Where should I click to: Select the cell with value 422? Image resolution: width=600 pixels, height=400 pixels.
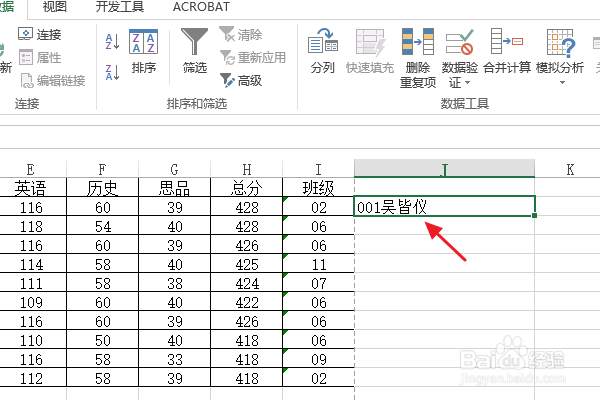pyautogui.click(x=247, y=302)
